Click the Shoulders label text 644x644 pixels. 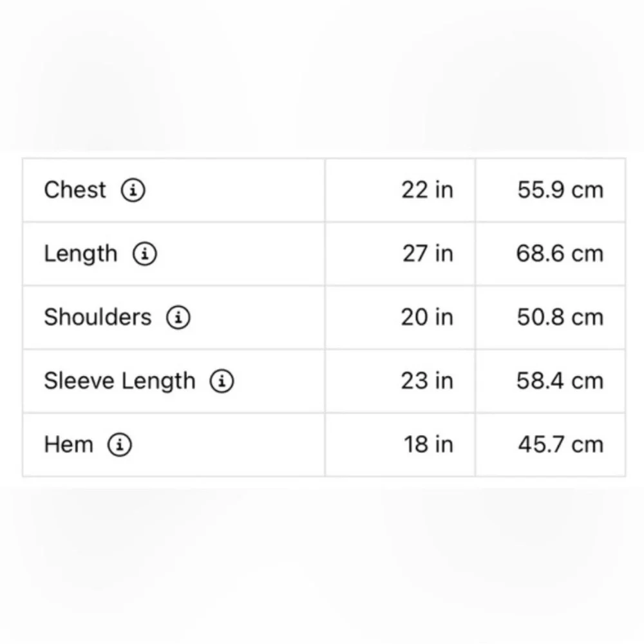tap(97, 317)
